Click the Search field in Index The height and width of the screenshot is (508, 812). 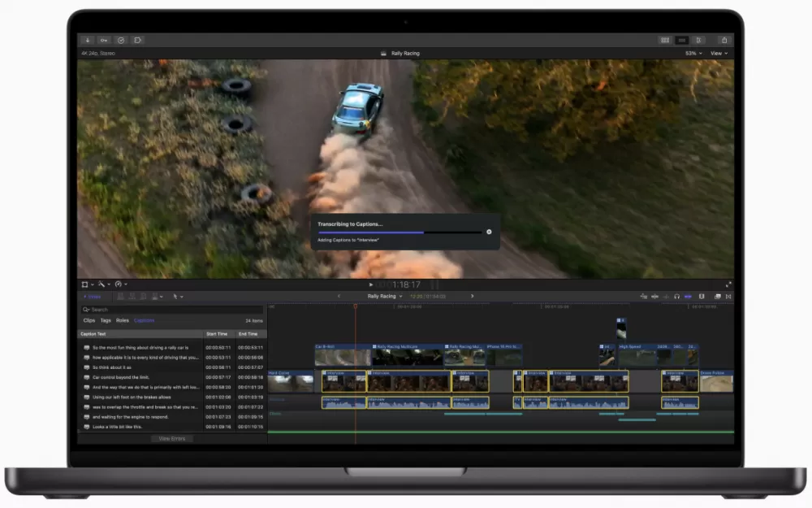coord(172,310)
